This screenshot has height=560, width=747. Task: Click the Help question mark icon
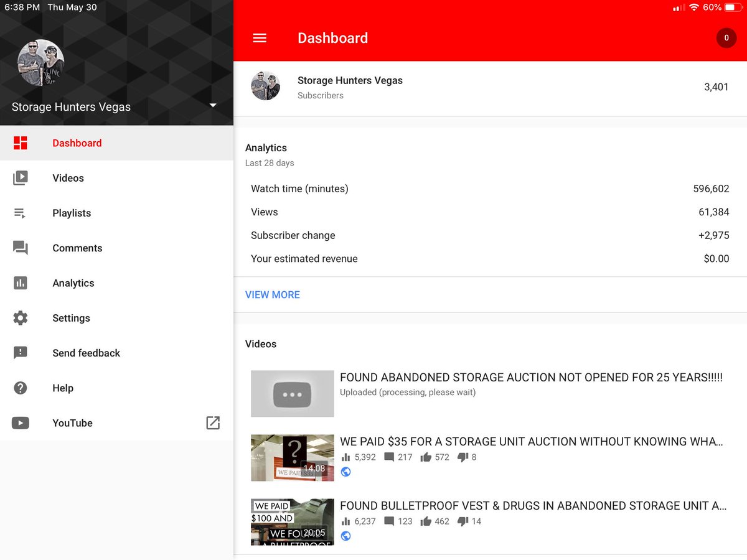click(x=21, y=388)
